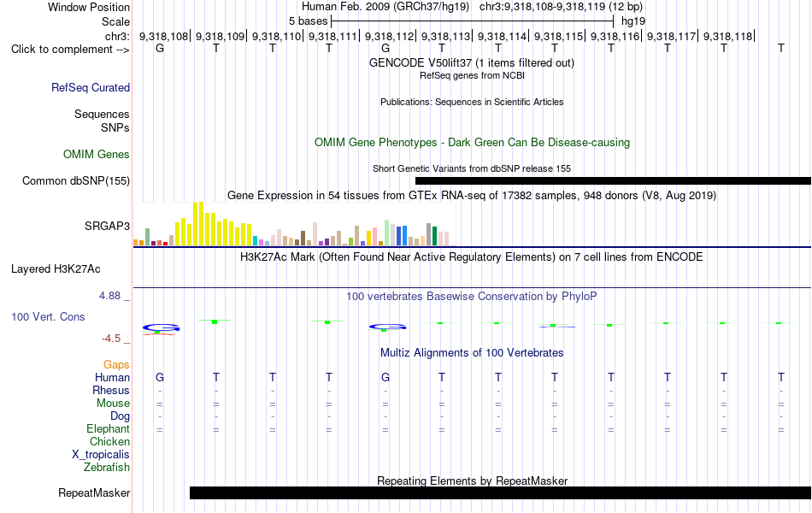812x513 pixels.
Task: Click the hg19 label beside scale bar
Action: (x=633, y=21)
